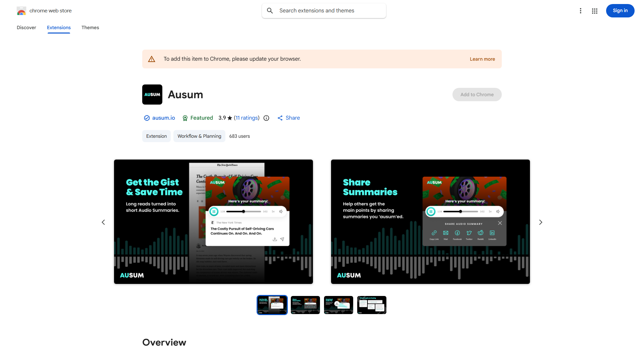Click the Sign in button
The image size is (644, 362).
pos(620,11)
